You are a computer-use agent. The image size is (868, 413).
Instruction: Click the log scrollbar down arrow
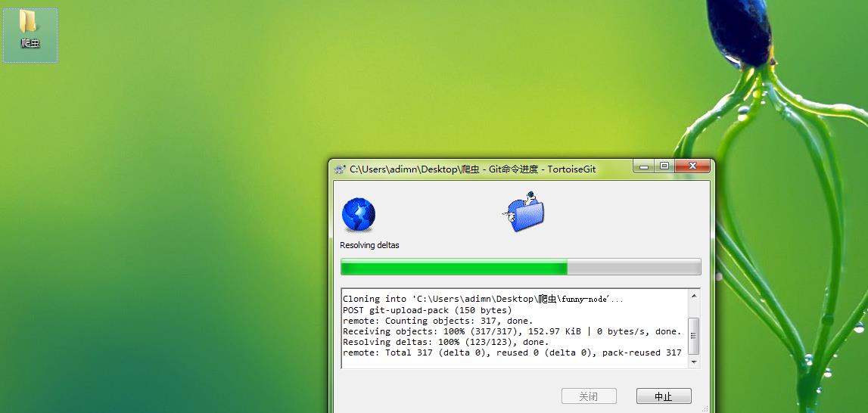coord(694,362)
